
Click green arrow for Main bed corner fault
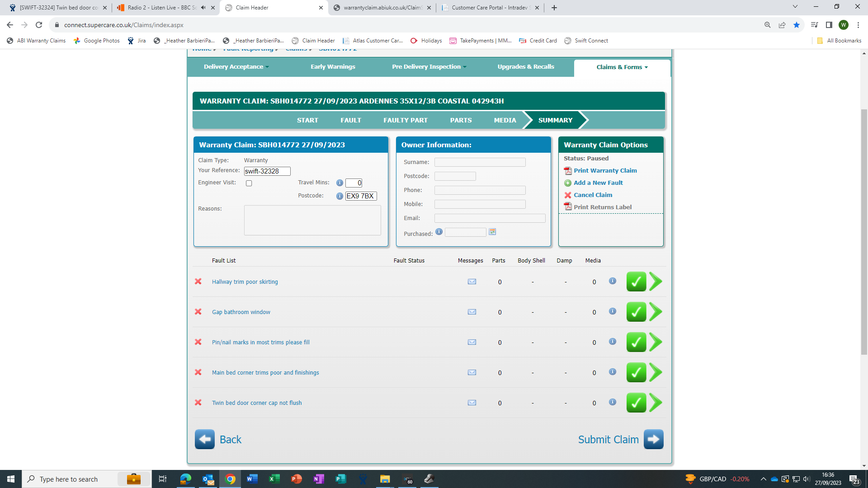point(656,372)
